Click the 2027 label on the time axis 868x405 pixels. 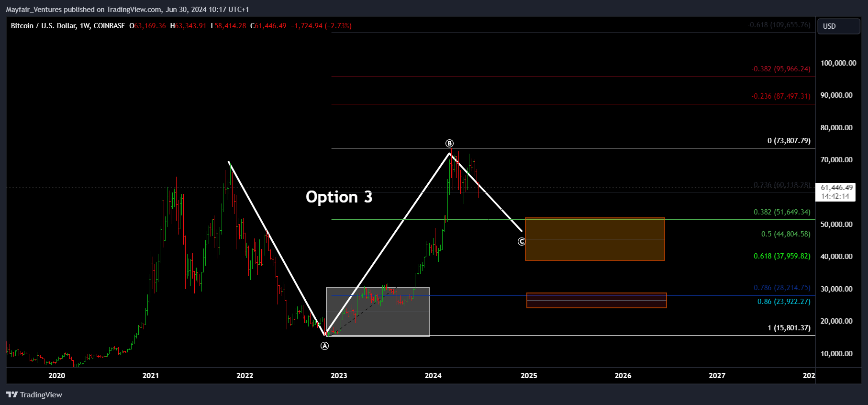click(x=717, y=376)
